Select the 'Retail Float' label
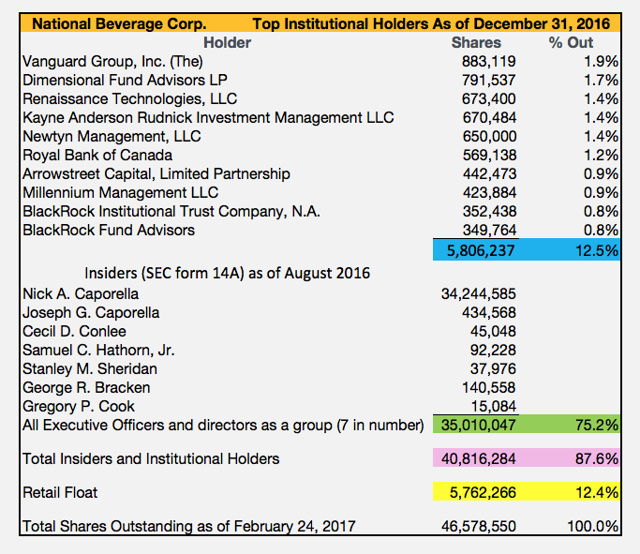640x554 pixels. point(60,492)
